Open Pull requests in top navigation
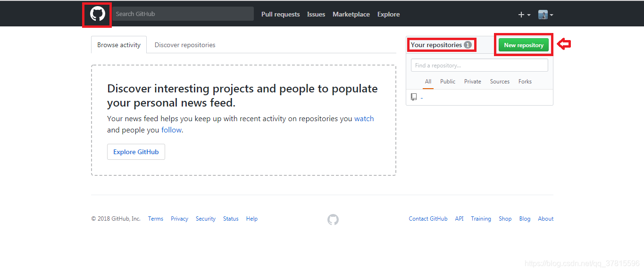 [x=280, y=14]
